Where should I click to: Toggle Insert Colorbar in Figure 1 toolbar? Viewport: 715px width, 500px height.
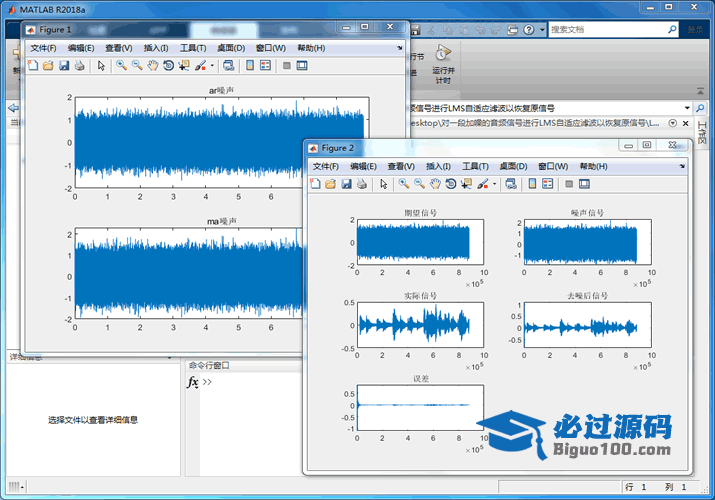point(250,66)
